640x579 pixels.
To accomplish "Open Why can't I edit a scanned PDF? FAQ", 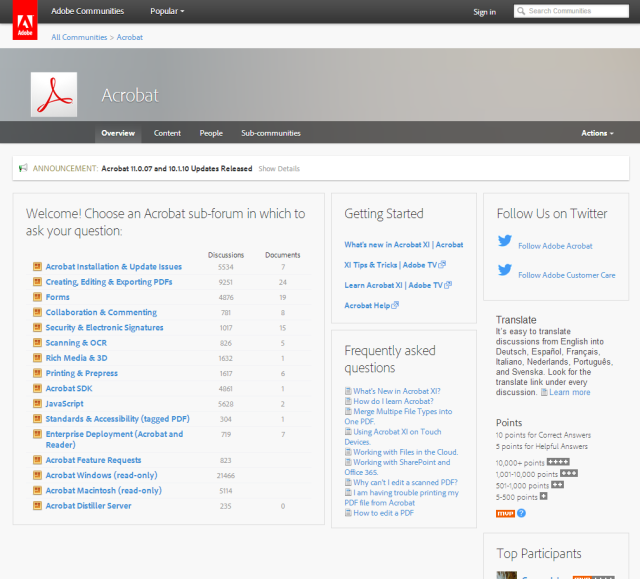I will (405, 482).
